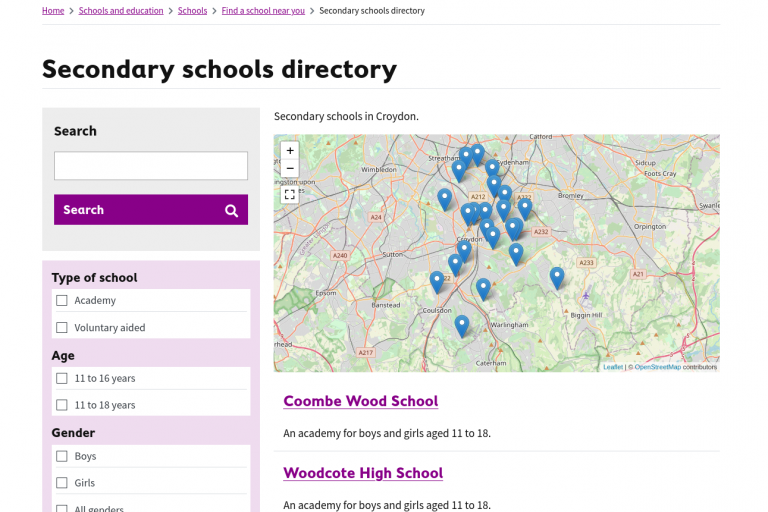768x512 pixels.
Task: Check the Girls gender filter
Action: (x=62, y=483)
